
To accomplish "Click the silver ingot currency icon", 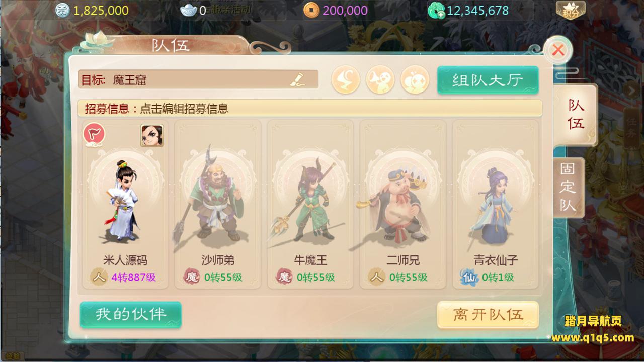I will (190, 10).
